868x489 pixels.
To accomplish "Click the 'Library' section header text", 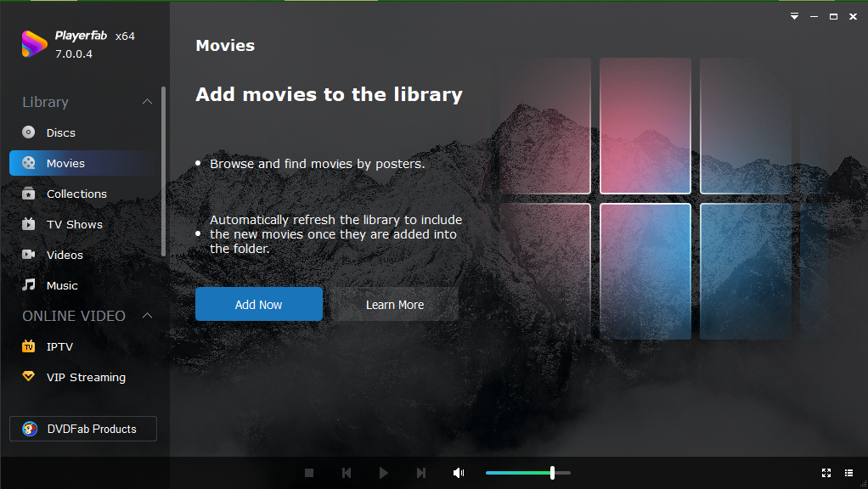I will (45, 103).
